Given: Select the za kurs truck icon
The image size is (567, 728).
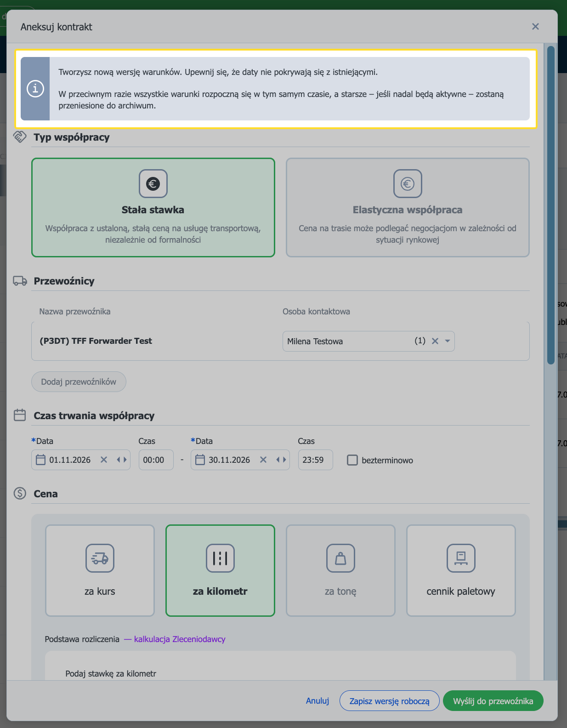Looking at the screenshot, I should pyautogui.click(x=100, y=558).
